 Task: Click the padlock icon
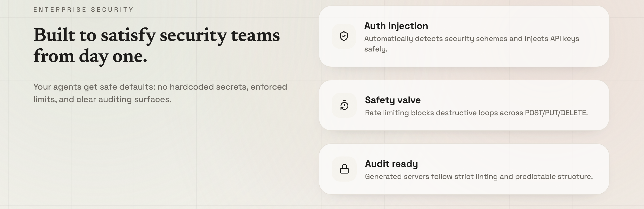tap(344, 169)
